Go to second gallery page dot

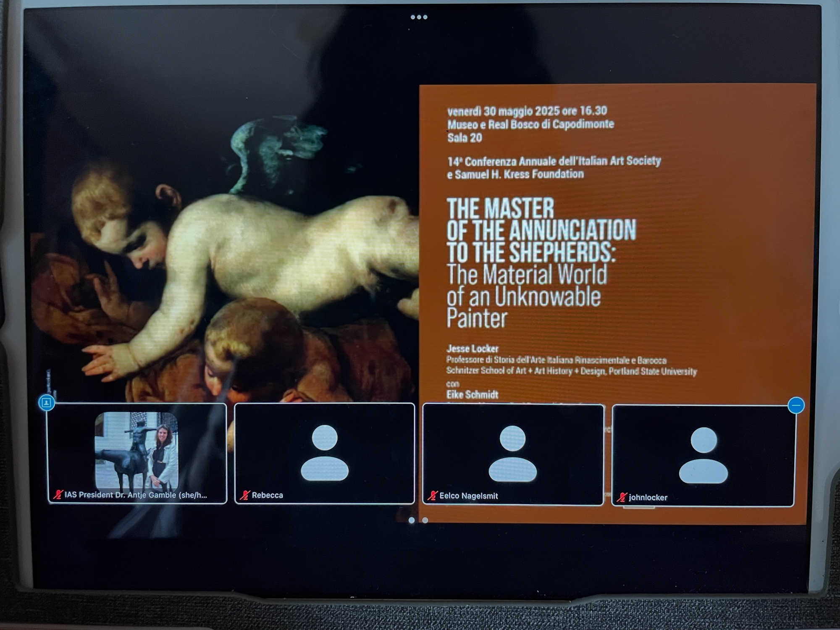coord(425,520)
